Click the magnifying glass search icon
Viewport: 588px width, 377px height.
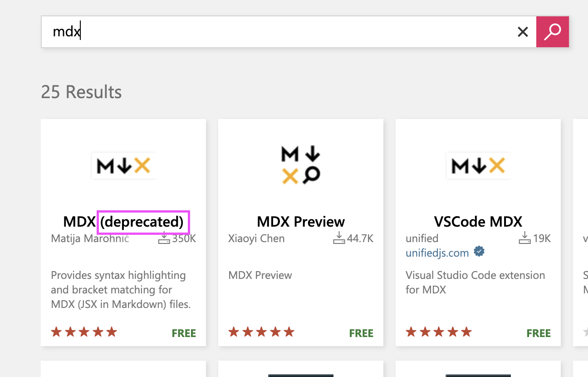(x=552, y=32)
